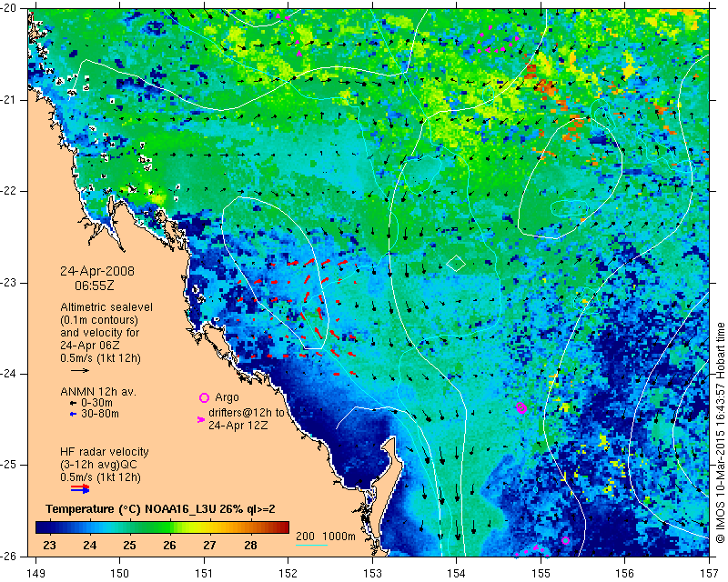Click the black altimetric velocity scale arrow
The width and height of the screenshot is (728, 582).
[x=80, y=370]
